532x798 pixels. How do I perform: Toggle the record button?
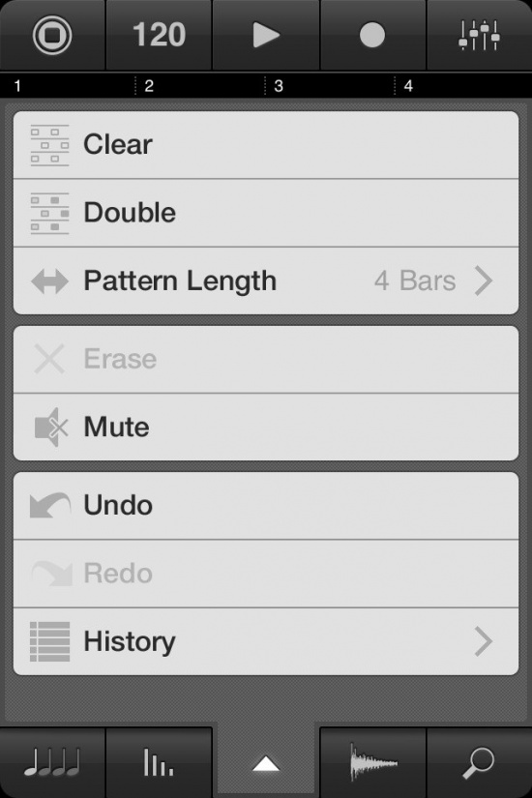pos(372,35)
